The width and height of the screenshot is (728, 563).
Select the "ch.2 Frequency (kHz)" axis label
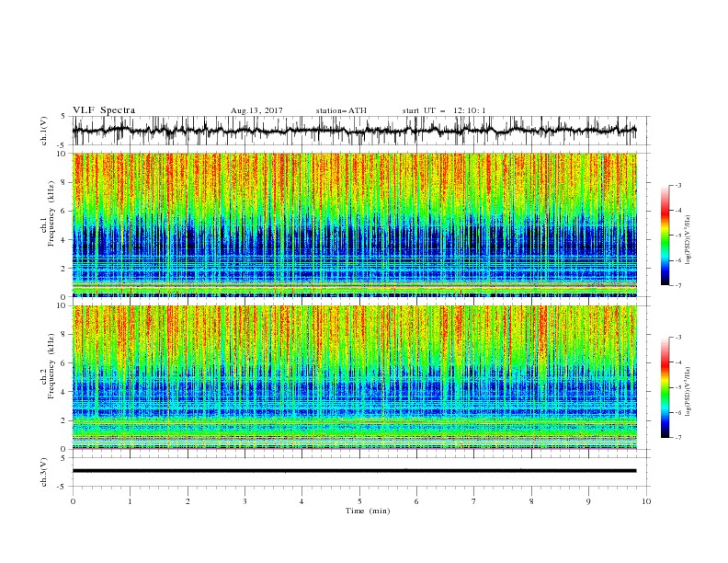(48, 366)
